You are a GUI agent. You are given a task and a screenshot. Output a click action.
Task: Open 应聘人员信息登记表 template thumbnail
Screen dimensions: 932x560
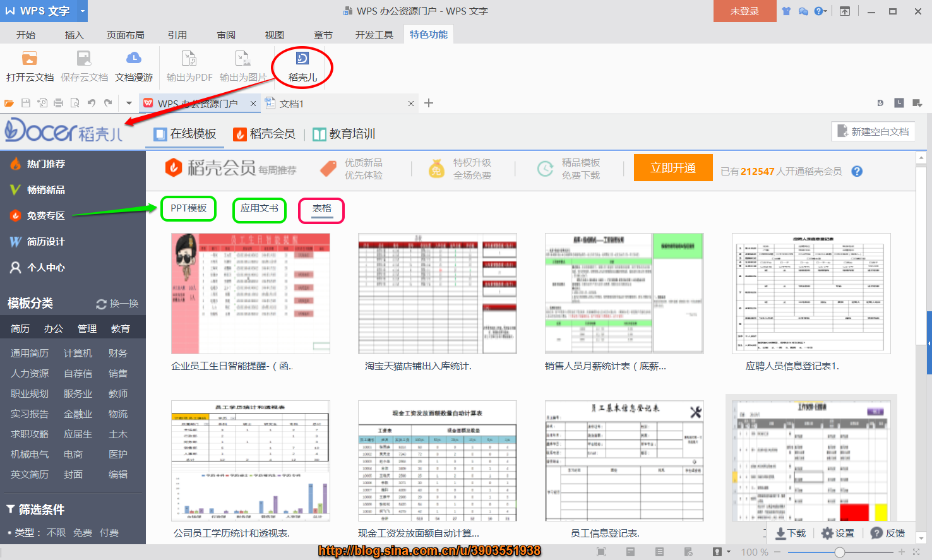[811, 294]
